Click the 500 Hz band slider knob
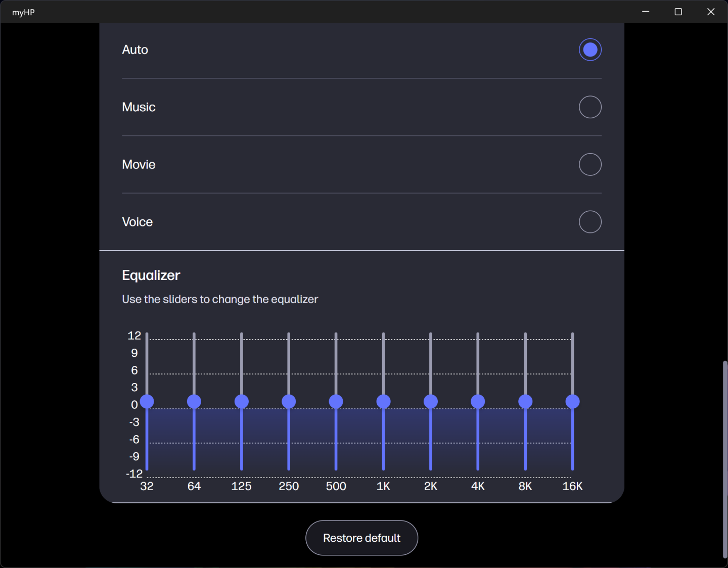This screenshot has width=728, height=568. (x=336, y=401)
